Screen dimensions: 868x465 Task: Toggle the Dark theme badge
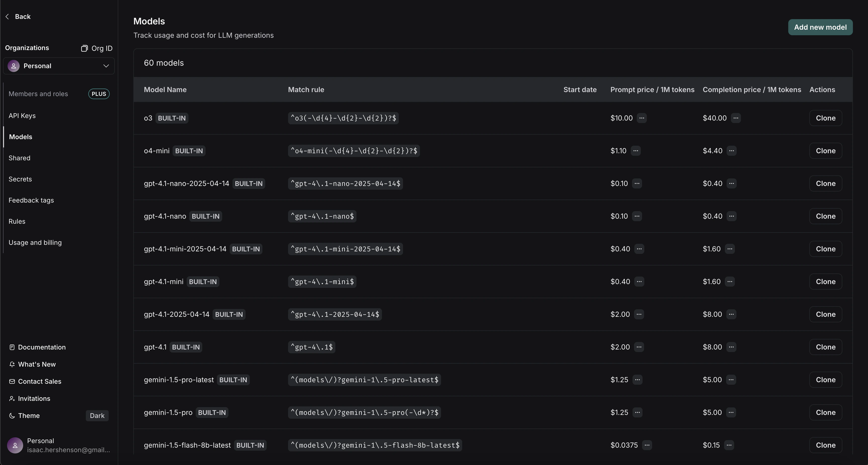tap(97, 416)
